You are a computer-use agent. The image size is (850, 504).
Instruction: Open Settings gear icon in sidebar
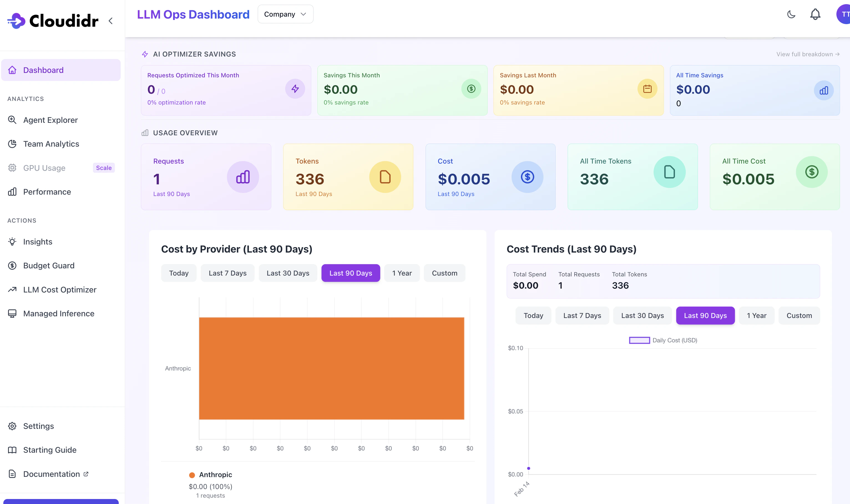pyautogui.click(x=12, y=426)
